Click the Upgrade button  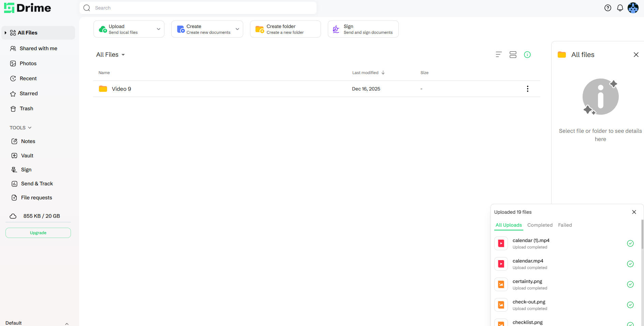point(38,233)
